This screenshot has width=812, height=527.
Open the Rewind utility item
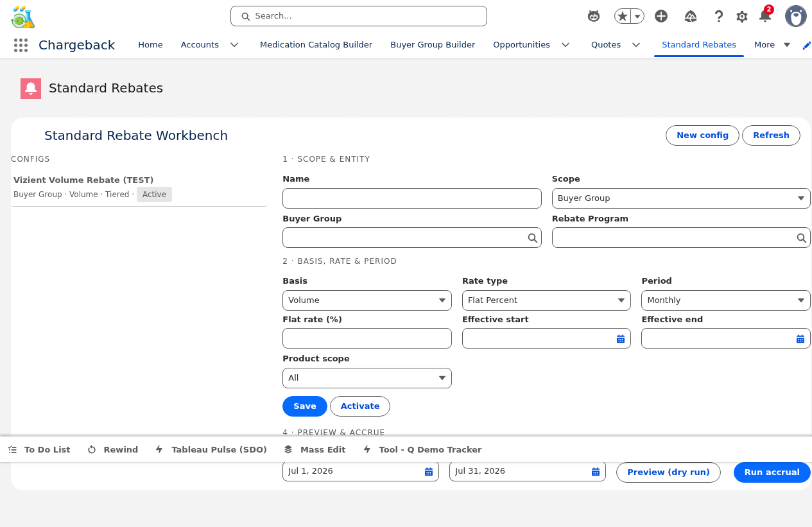(x=113, y=449)
